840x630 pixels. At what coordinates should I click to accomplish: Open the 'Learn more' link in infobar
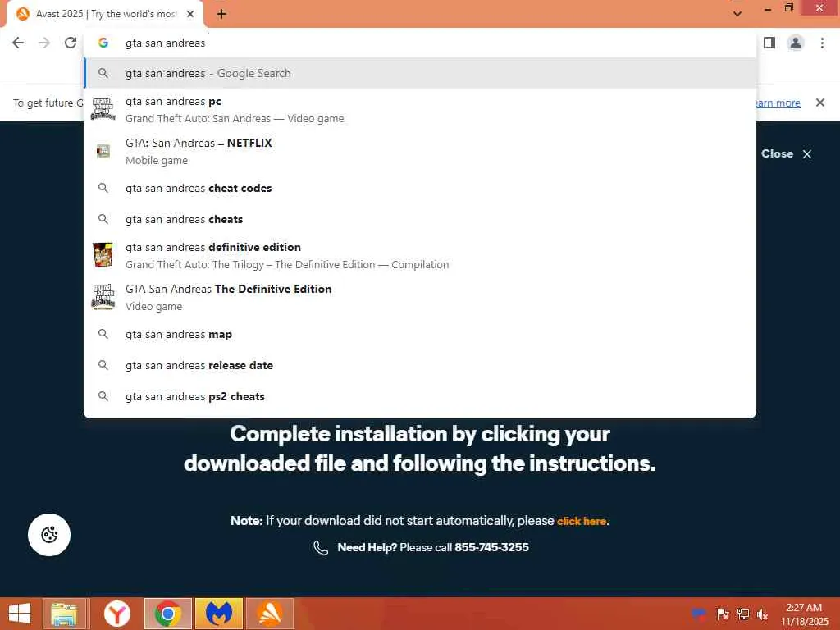click(778, 103)
